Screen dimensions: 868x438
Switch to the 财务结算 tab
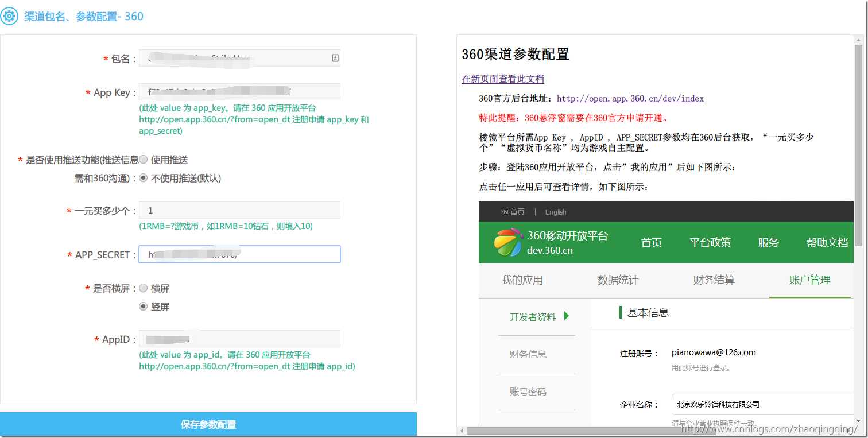tap(714, 280)
